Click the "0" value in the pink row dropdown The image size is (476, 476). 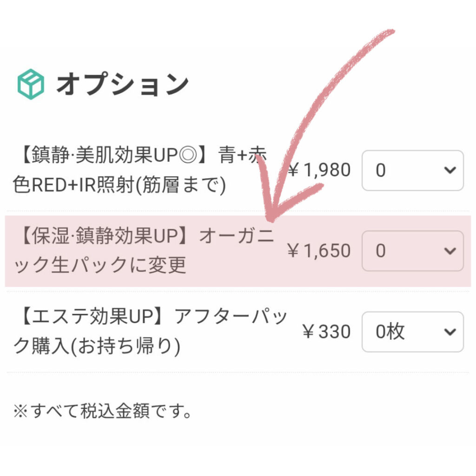381,251
